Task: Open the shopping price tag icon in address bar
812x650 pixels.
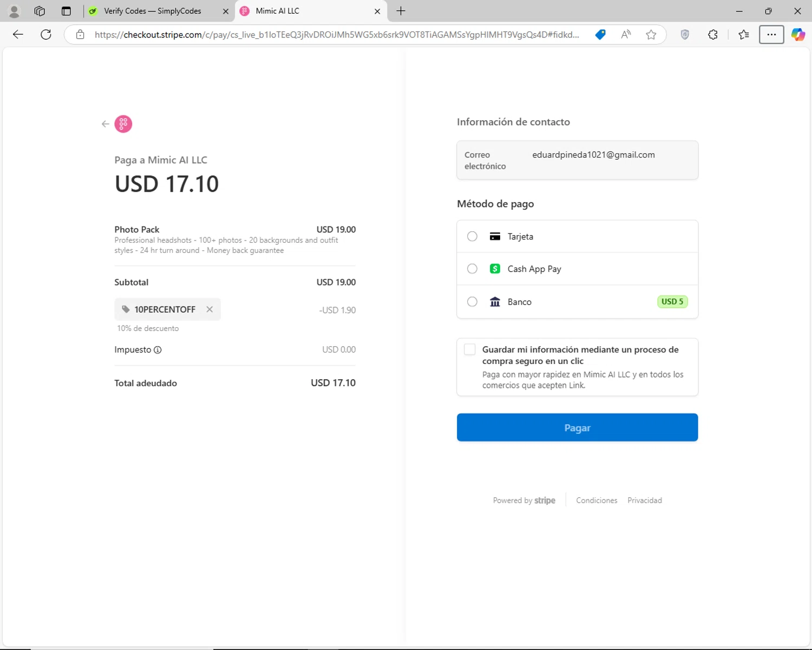Action: pyautogui.click(x=600, y=35)
